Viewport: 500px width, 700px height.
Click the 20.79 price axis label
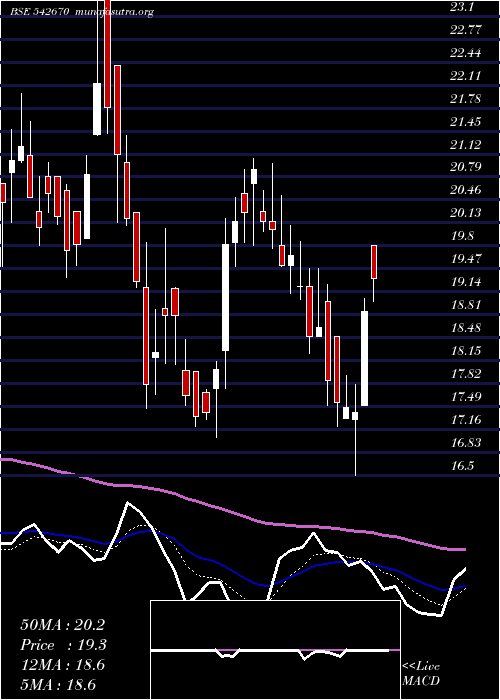click(x=466, y=167)
